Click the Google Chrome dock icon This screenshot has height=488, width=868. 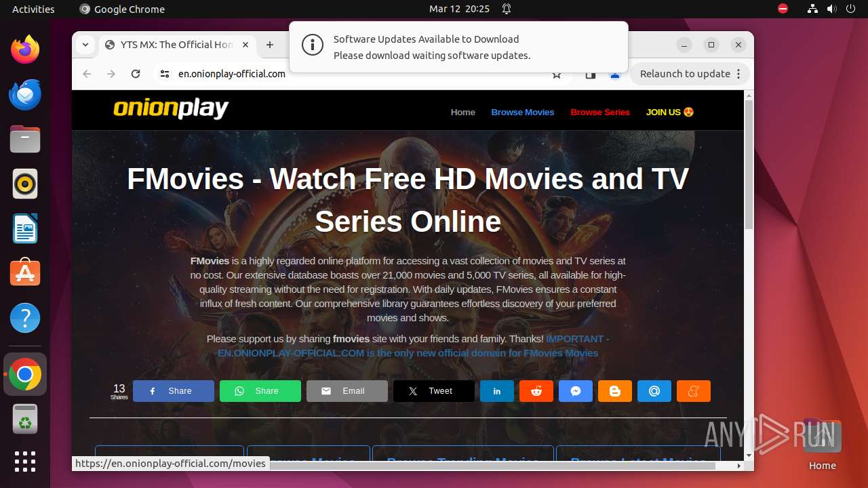[x=25, y=375]
